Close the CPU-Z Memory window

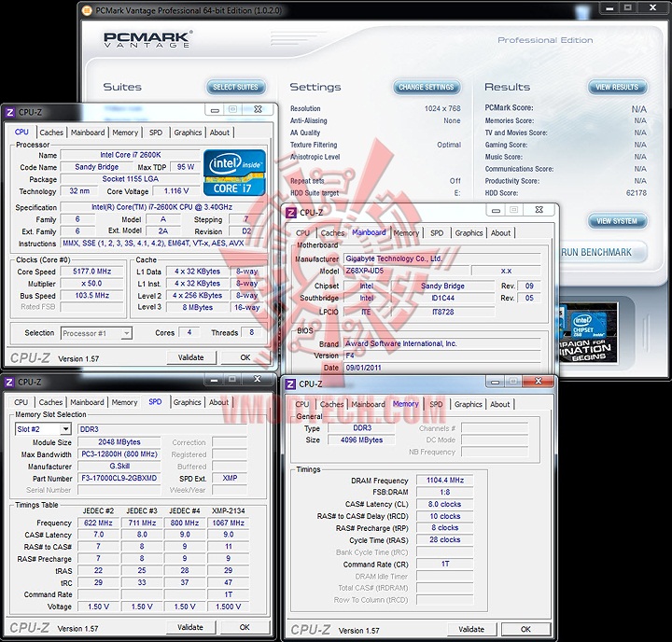pos(539,382)
